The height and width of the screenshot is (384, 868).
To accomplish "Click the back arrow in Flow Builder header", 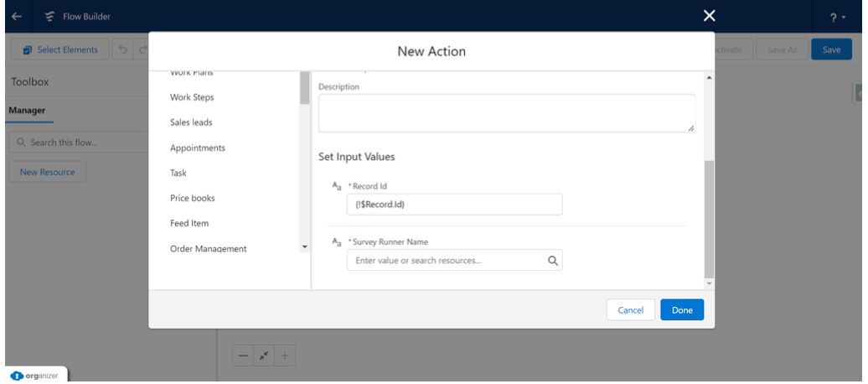I will 18,16.
